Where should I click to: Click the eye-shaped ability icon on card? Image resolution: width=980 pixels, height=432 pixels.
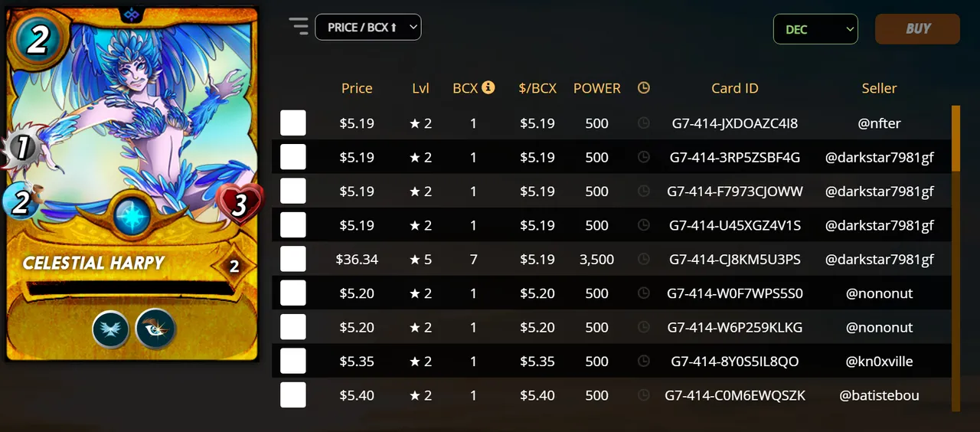point(156,329)
